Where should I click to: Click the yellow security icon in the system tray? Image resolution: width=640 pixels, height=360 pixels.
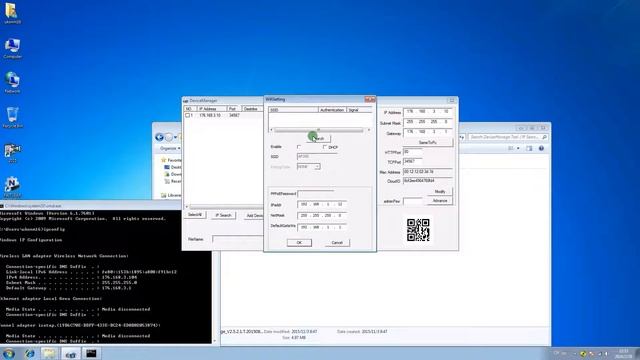tap(583, 353)
